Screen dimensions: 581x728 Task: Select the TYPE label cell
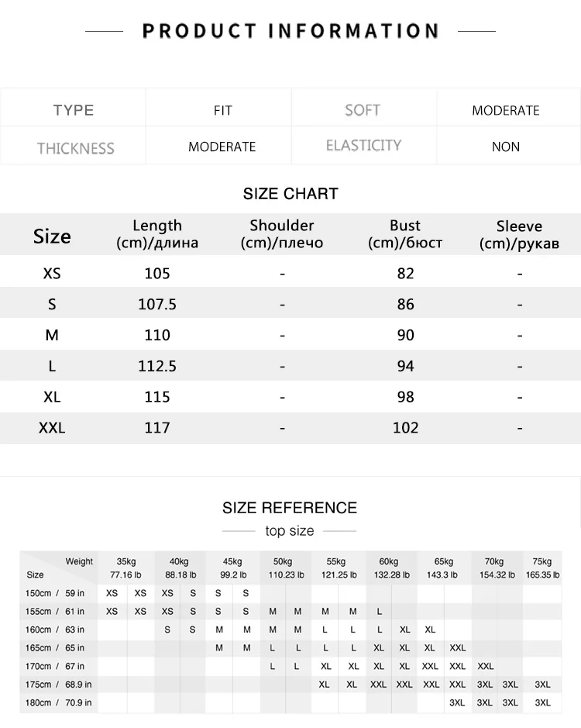[74, 110]
